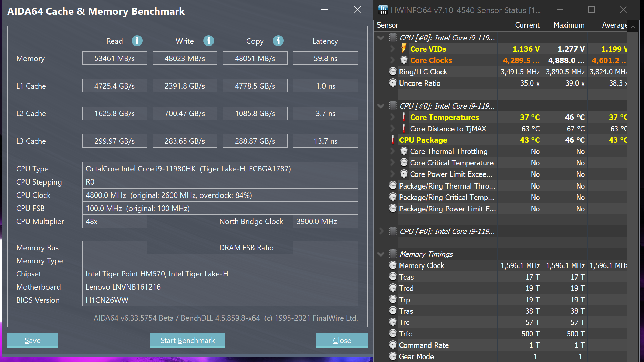Expand the Core Thermal Throttling row
Image resolution: width=644 pixels, height=362 pixels.
392,151
